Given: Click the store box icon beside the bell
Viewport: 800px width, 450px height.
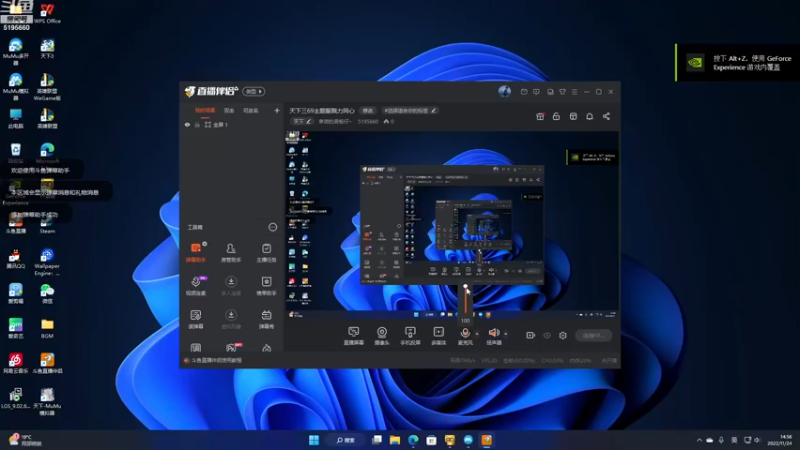Looking at the screenshot, I should [573, 116].
